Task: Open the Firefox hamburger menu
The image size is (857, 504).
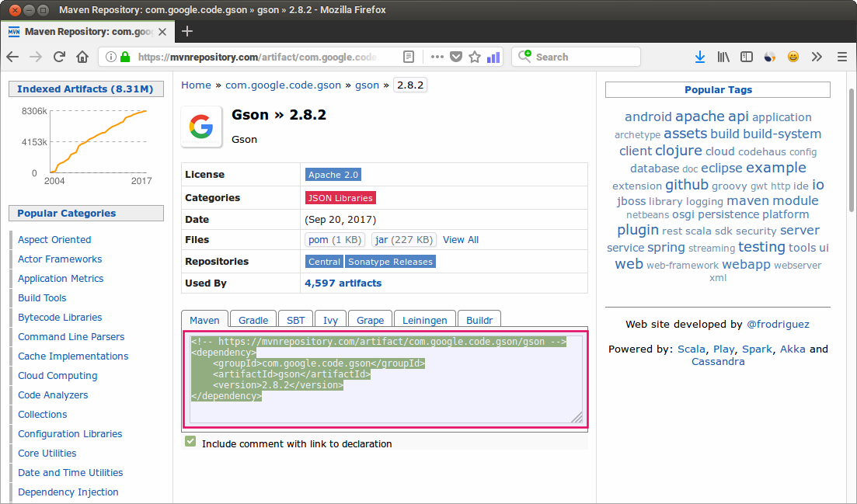Action: click(841, 57)
